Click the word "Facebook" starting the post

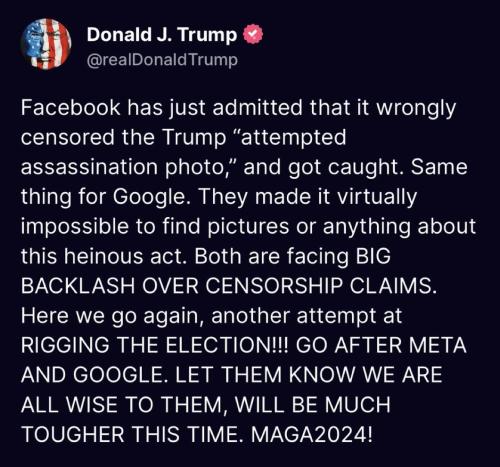point(71,108)
